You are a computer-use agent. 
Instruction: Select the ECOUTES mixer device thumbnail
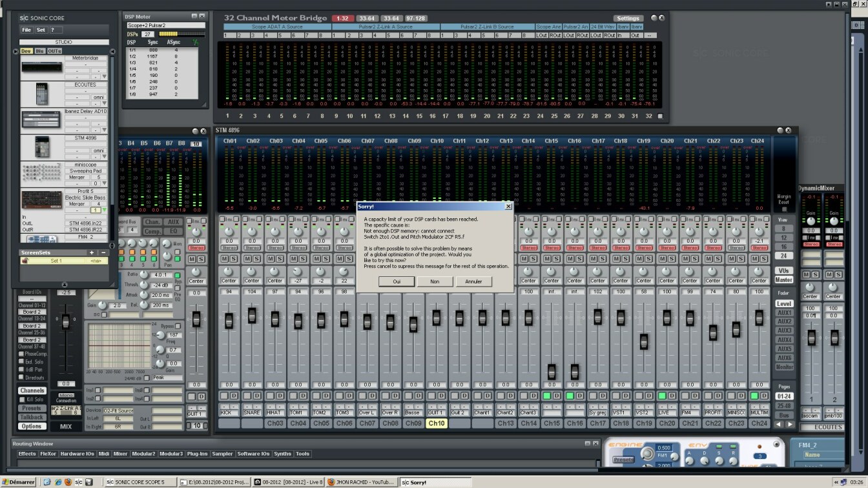(x=41, y=94)
